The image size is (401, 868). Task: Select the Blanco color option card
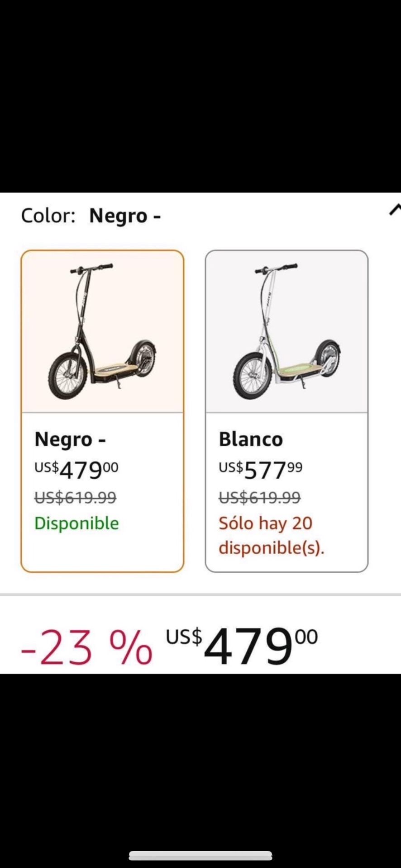[x=286, y=411]
